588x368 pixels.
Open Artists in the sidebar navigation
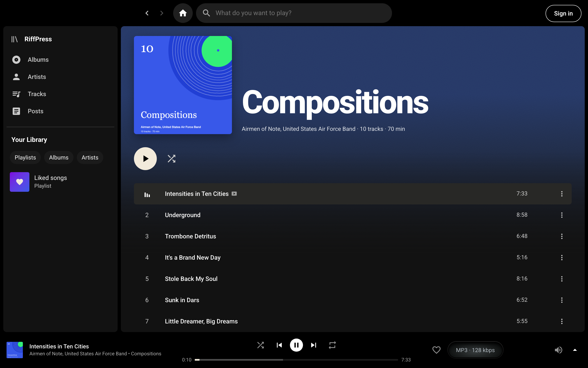tap(60, 77)
